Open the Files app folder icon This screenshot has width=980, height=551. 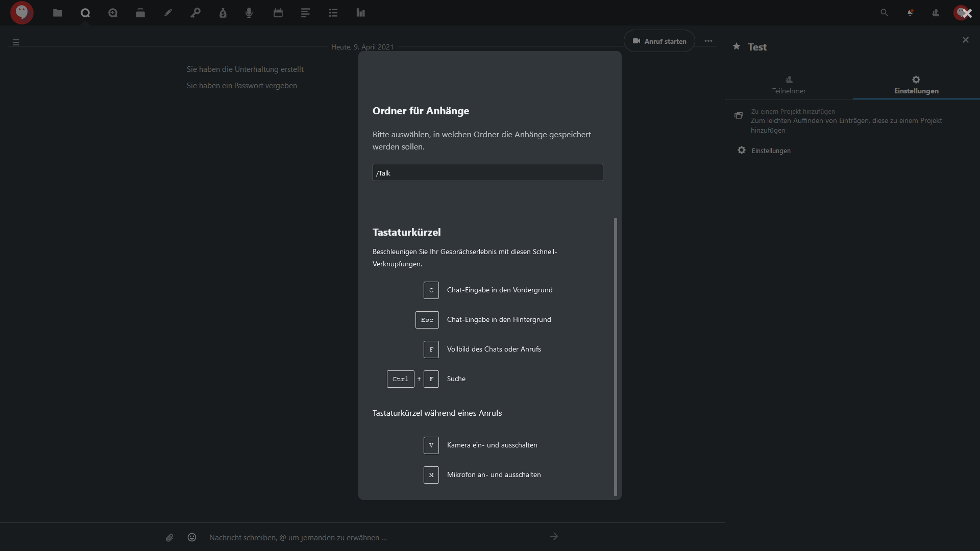click(x=58, y=13)
